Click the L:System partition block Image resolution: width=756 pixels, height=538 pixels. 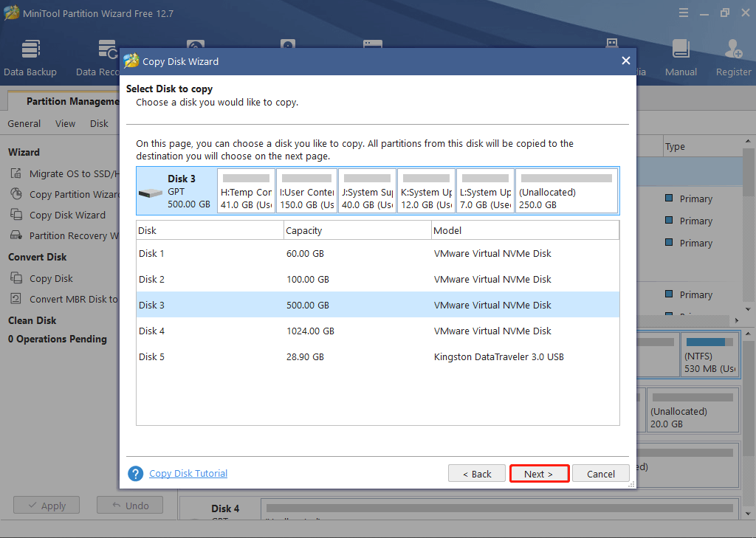(x=486, y=191)
